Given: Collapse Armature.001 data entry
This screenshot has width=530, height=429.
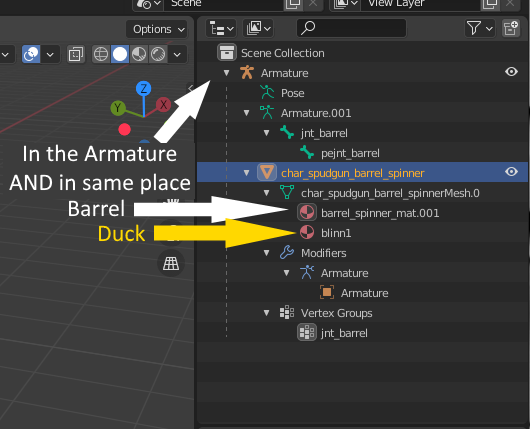Looking at the screenshot, I should (246, 113).
